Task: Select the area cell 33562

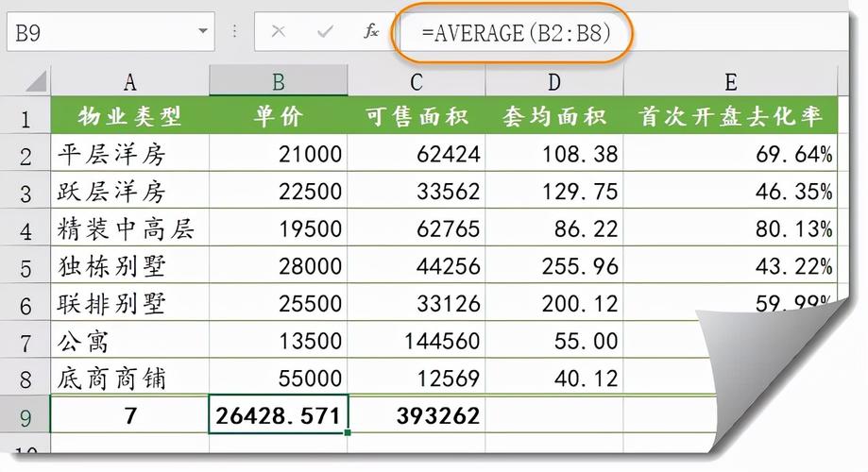Action: coord(417,191)
